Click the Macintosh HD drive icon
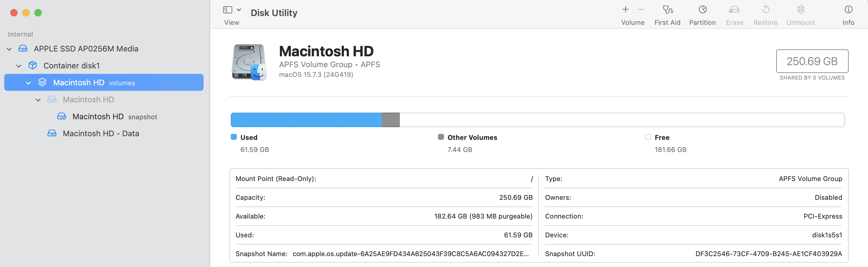Image resolution: width=868 pixels, height=267 pixels. click(249, 62)
